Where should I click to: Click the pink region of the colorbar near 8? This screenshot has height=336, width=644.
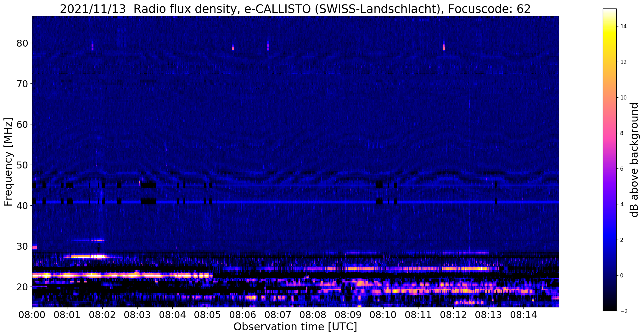(609, 133)
